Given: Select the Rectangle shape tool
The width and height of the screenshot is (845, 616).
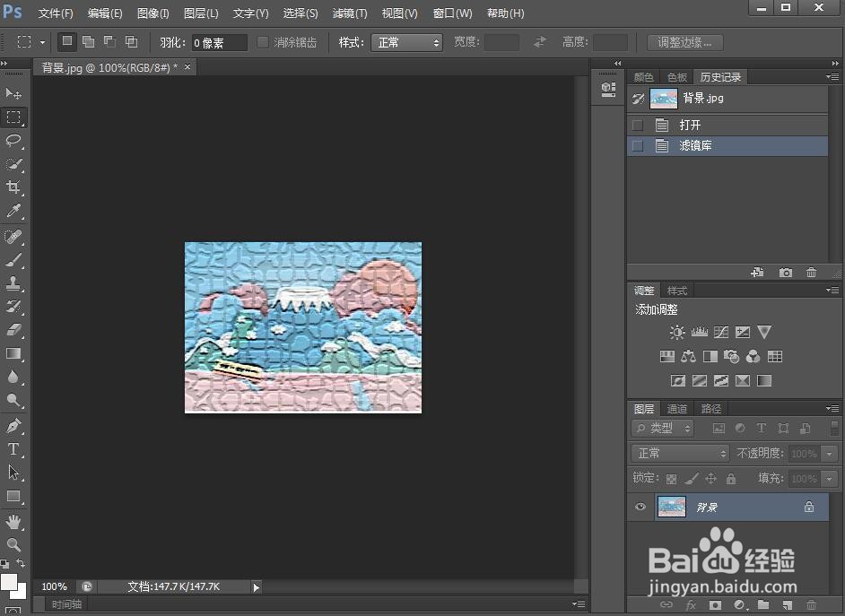Looking at the screenshot, I should point(13,496).
